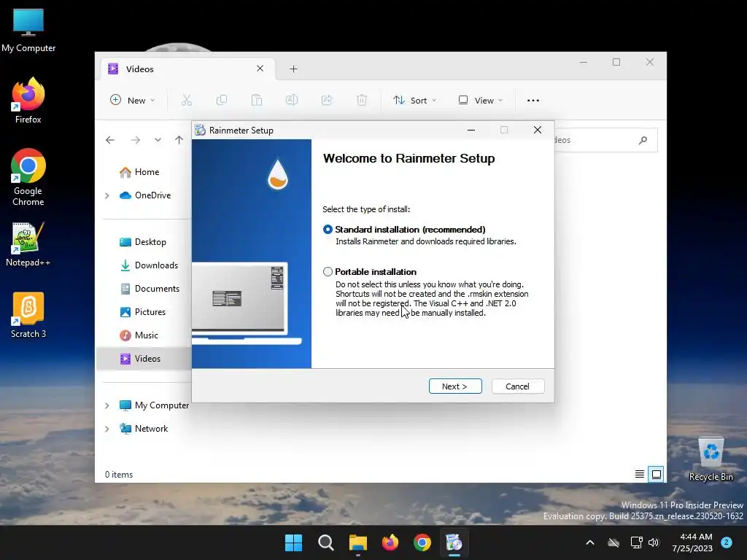Click the Explorer search box
747x560 pixels.
click(605, 140)
